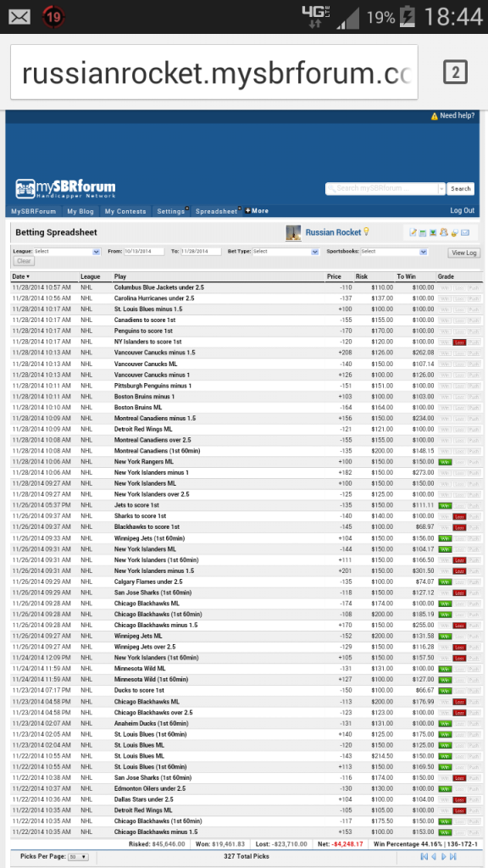Click the Russian Rocket rocket avatar
The image size is (488, 868).
pos(293,232)
